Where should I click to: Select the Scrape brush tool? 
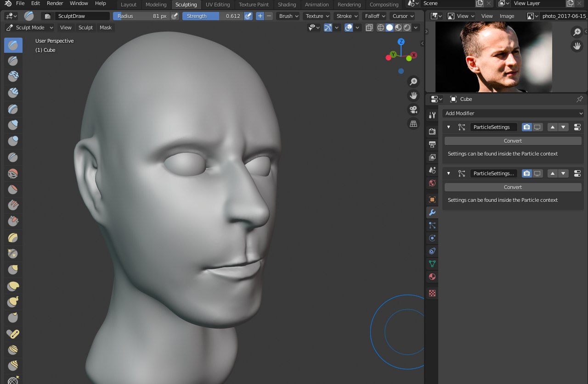tap(13, 222)
